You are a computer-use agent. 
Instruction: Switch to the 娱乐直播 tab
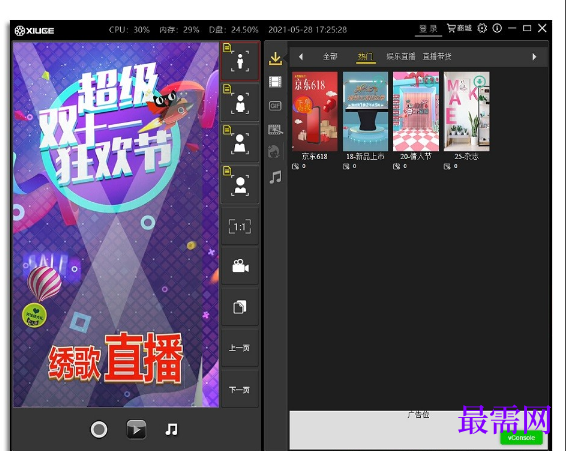pos(401,56)
